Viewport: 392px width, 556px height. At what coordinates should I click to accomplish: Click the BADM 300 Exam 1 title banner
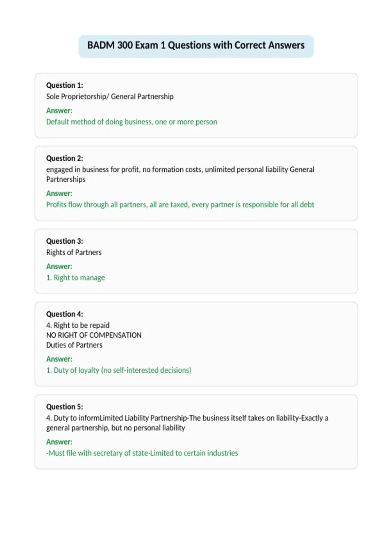point(196,46)
